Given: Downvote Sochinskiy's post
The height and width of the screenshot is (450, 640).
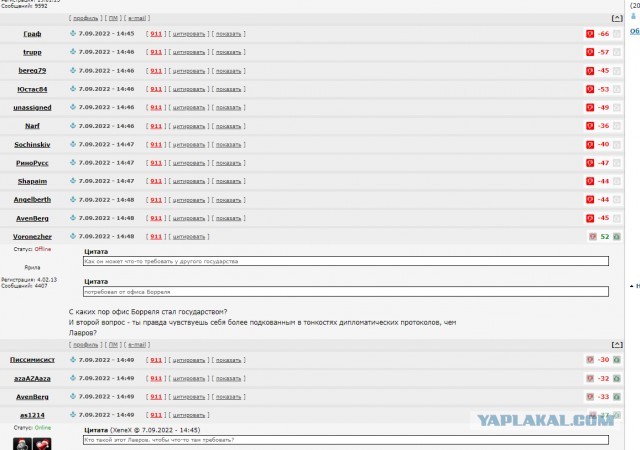Looking at the screenshot, I should (x=590, y=145).
